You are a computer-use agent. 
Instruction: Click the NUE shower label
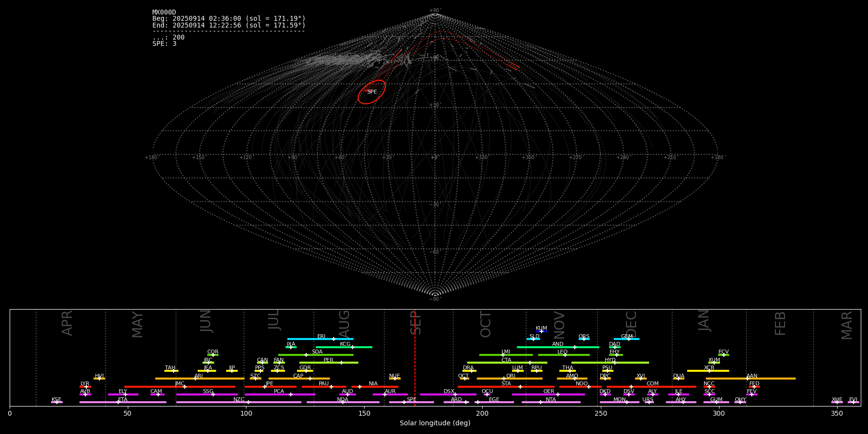coord(394,376)
